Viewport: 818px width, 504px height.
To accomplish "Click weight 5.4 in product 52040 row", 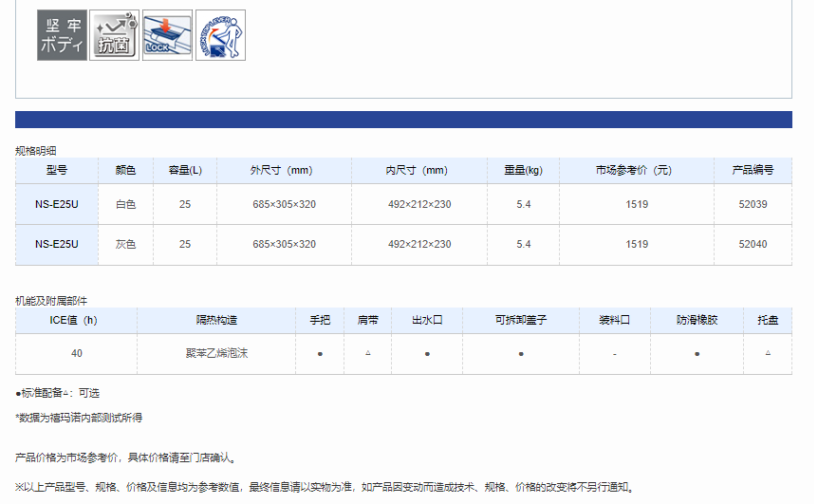I will click(x=523, y=244).
